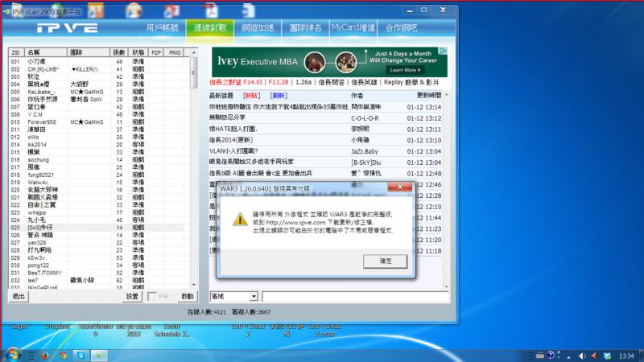
Task: Open the 信長問答 link
Action: (x=332, y=82)
